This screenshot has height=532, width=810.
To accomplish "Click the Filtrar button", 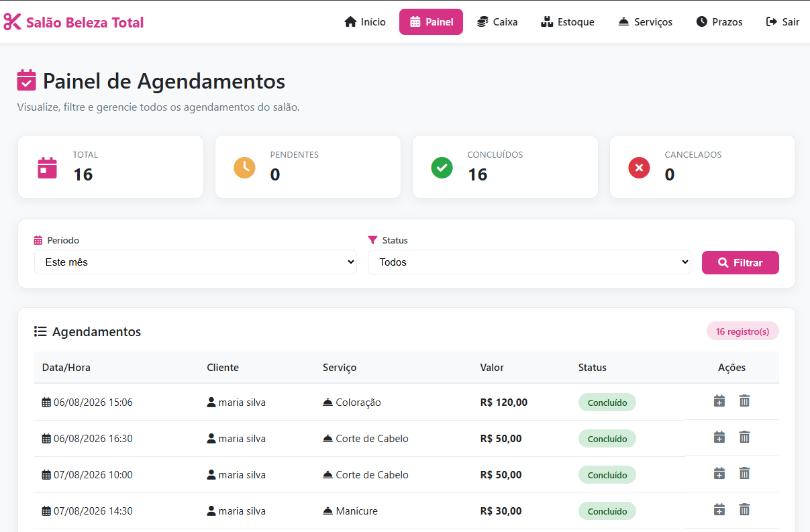I will (x=740, y=263).
